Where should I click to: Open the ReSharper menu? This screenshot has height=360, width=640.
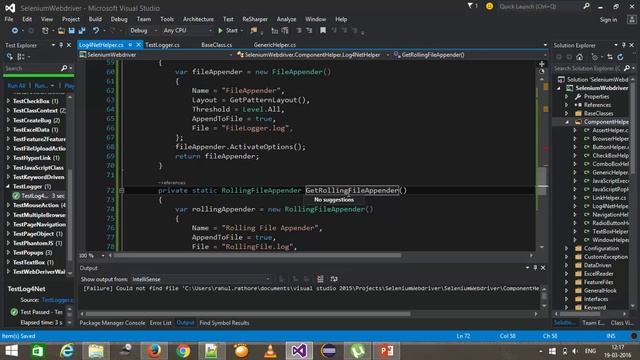click(x=255, y=19)
